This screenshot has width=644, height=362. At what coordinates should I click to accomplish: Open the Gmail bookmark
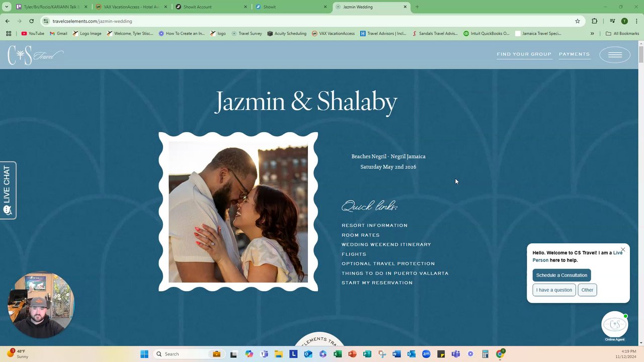click(58, 34)
